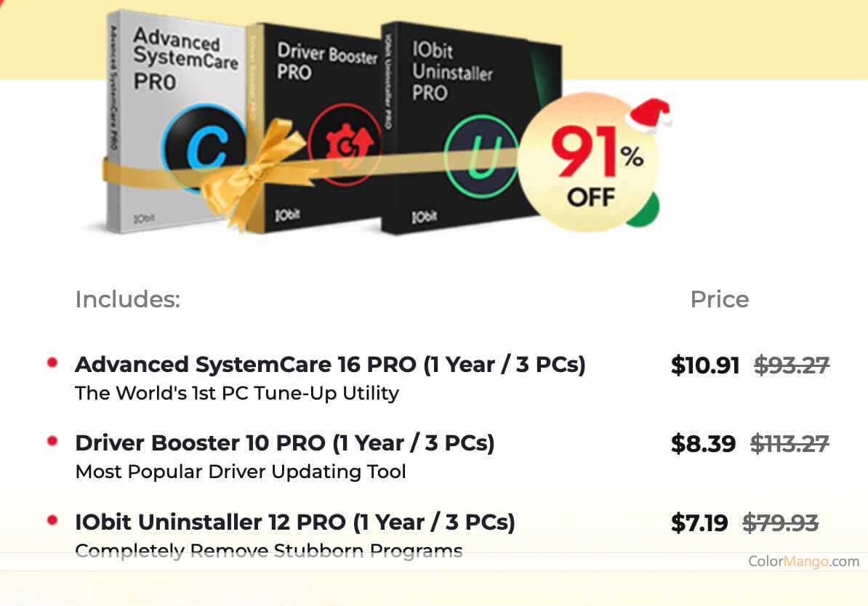Click the Advanced SystemCare blue C logo
Viewport: 868px width, 606px height.
(x=204, y=148)
